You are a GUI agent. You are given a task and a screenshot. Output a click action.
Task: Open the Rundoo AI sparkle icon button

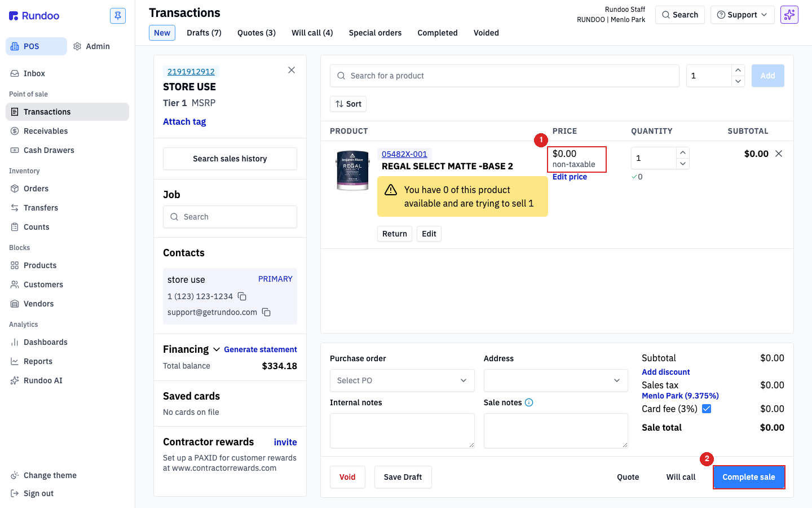pos(789,15)
